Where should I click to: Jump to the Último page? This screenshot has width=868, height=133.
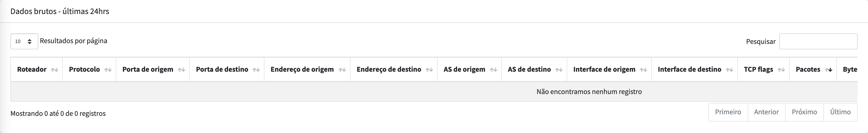tap(840, 112)
